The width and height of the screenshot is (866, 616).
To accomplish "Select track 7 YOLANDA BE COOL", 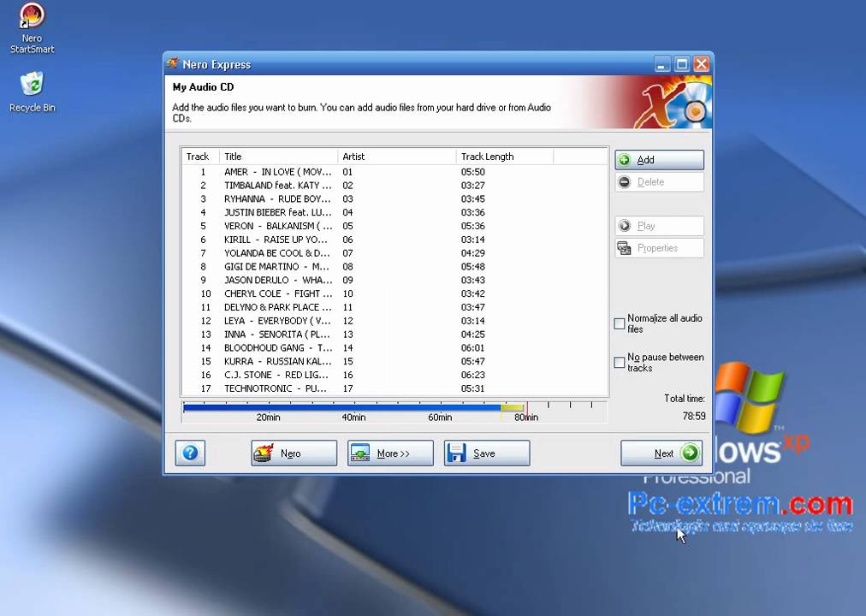I will pos(394,253).
